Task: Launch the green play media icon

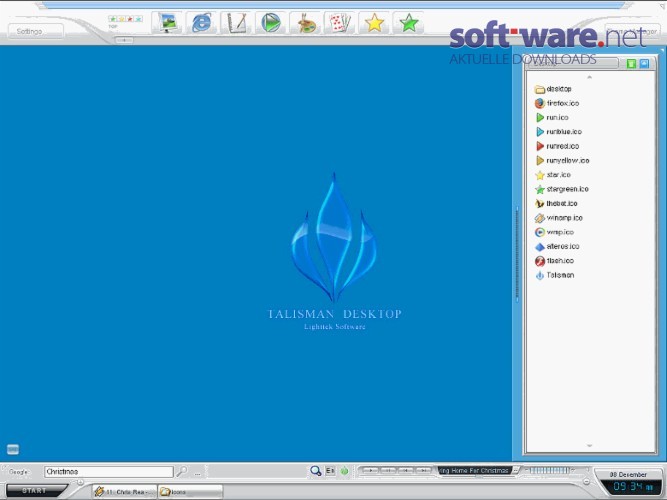Action: pyautogui.click(x=271, y=23)
